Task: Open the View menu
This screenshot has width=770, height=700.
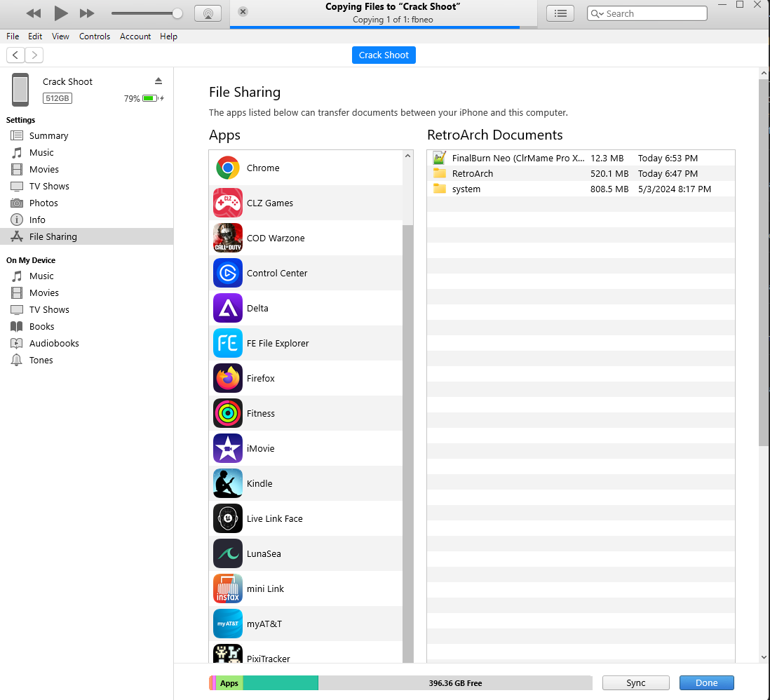Action: pyautogui.click(x=60, y=36)
